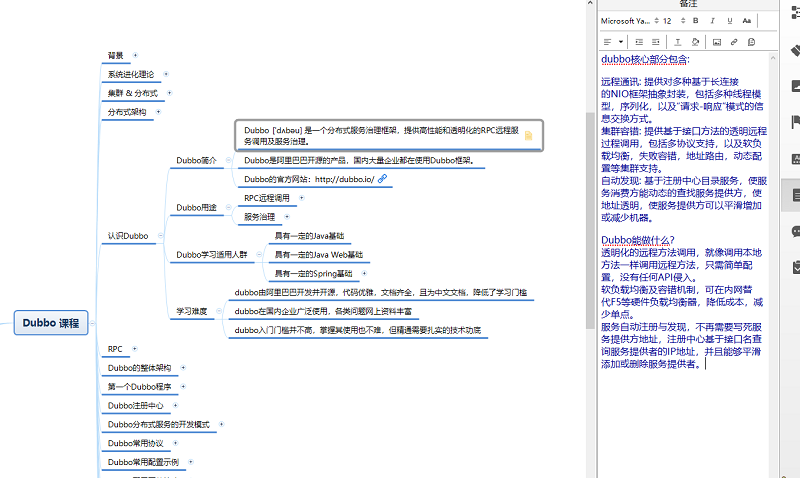Expand the Dubbo分布式服务的开发模式 topic
Viewport: 800px width, 478px height.
[x=221, y=424]
